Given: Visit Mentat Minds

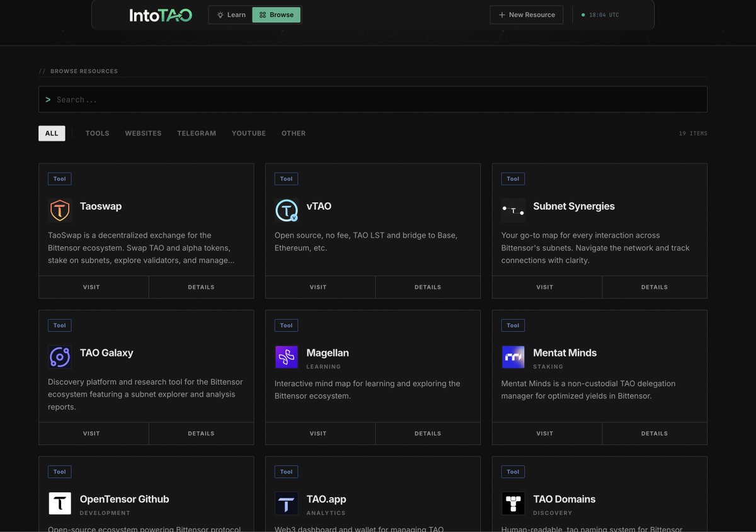Looking at the screenshot, I should pos(547,433).
